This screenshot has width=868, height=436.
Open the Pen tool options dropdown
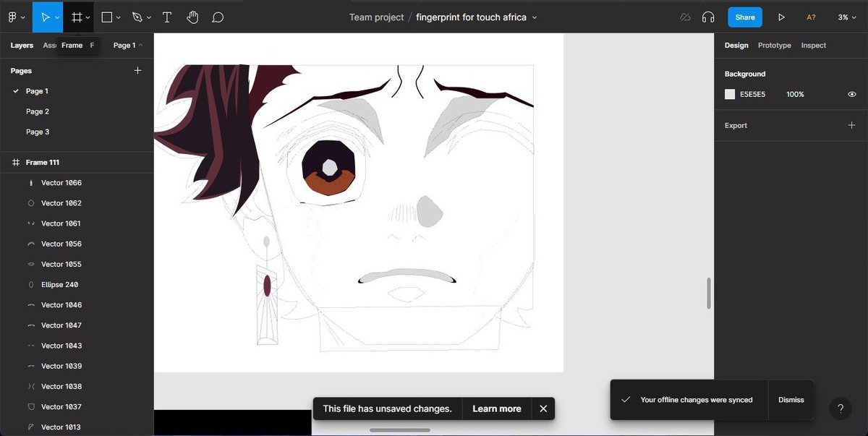coord(149,17)
